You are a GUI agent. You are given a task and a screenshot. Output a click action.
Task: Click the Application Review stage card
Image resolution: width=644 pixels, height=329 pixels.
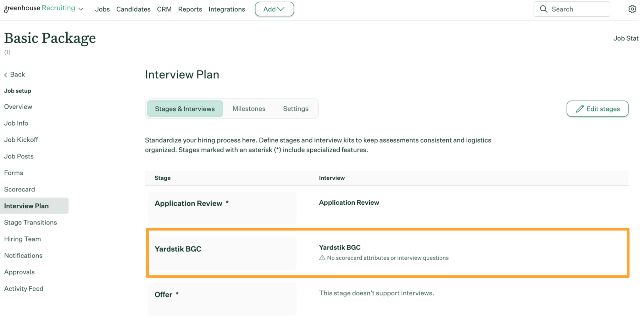(x=222, y=208)
